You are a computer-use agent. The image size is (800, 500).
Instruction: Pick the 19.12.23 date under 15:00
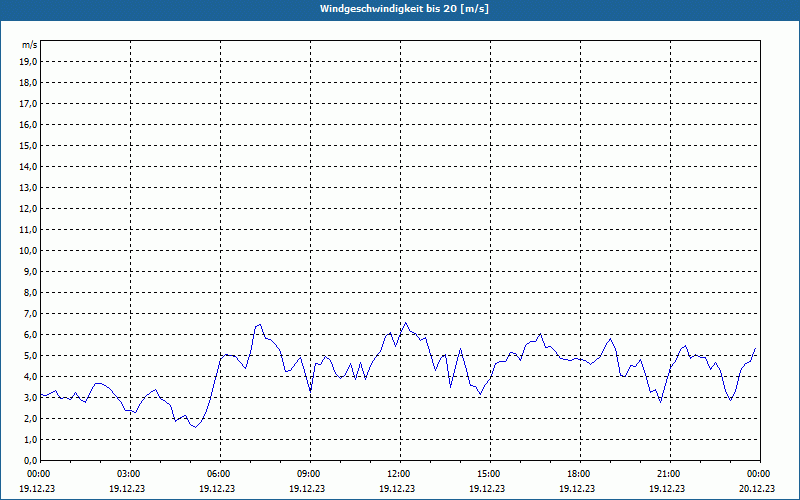coord(487,489)
